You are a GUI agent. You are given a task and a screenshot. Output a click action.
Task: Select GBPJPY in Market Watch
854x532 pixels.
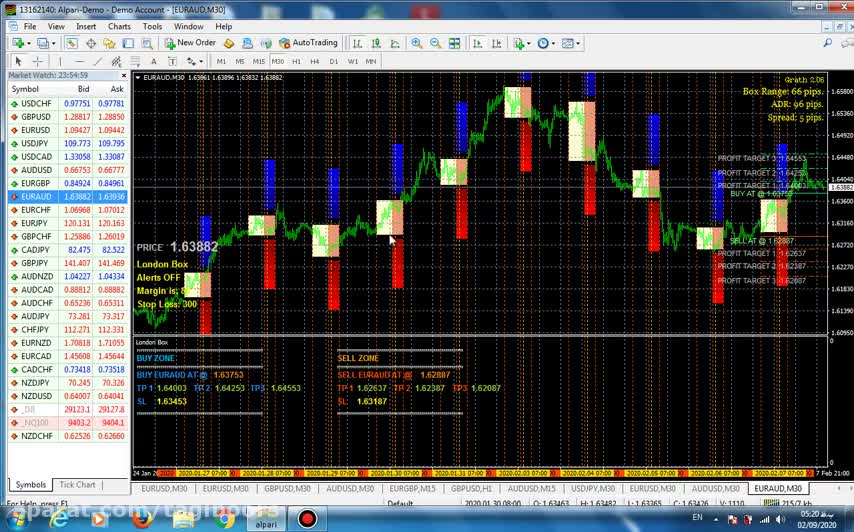pyautogui.click(x=36, y=263)
